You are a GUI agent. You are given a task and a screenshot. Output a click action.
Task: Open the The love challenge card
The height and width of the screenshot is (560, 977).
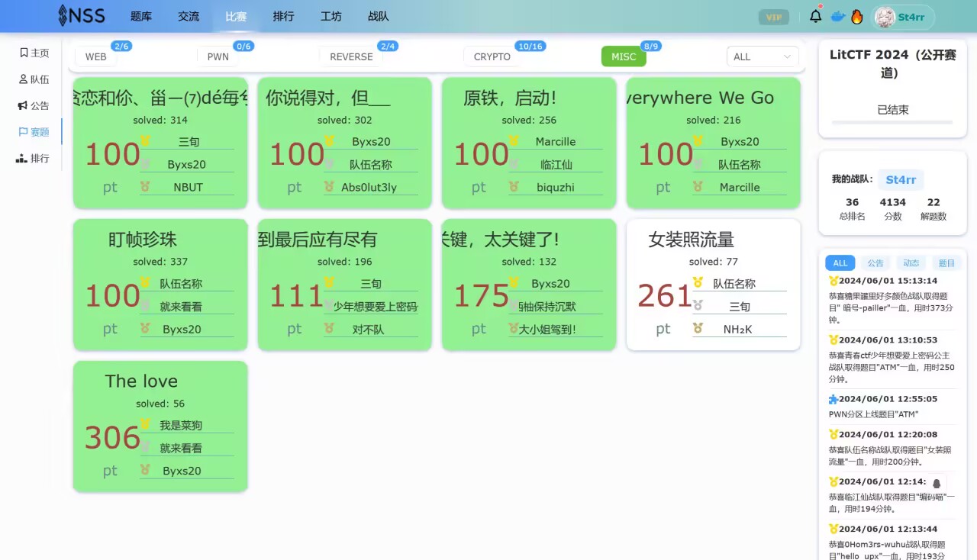[160, 426]
